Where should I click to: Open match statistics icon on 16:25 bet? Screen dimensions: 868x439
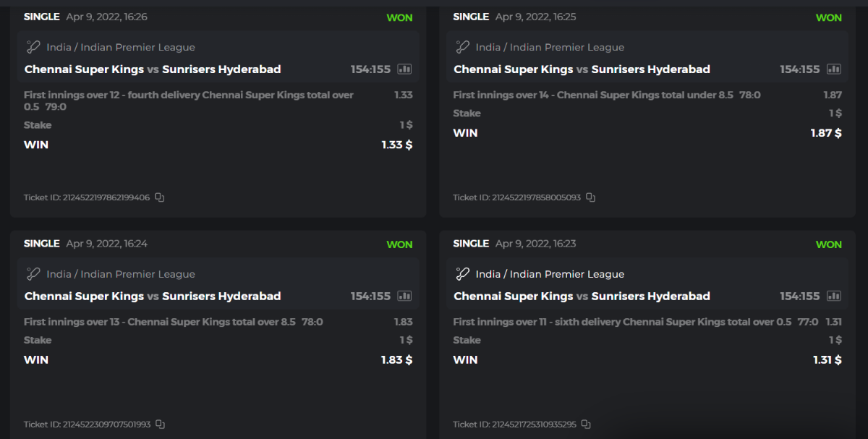(834, 69)
